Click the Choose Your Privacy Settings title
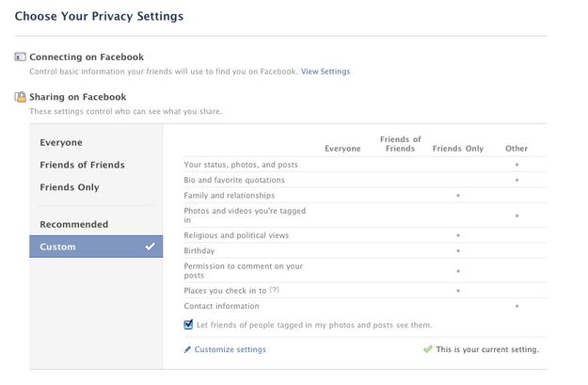The height and width of the screenshot is (385, 588). pyautogui.click(x=99, y=16)
